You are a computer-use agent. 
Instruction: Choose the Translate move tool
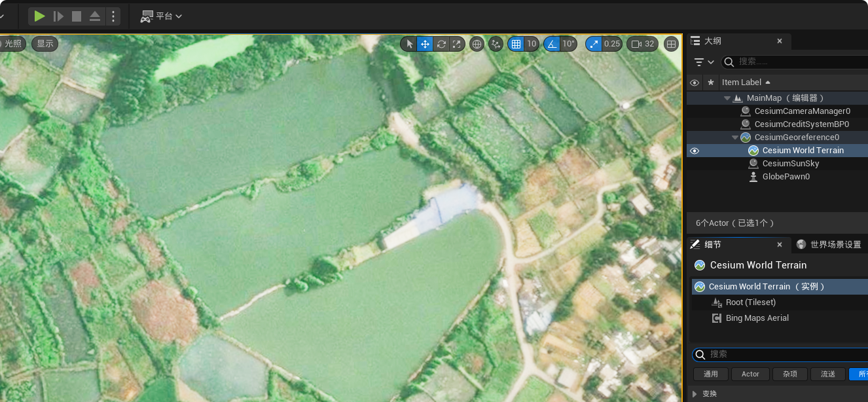click(x=425, y=44)
